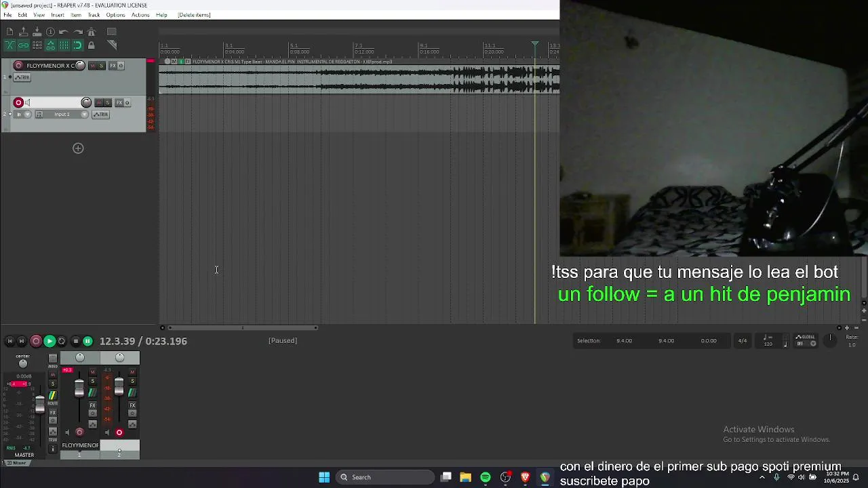The image size is (868, 488).
Task: Open Input 1 source dropdown
Action: 66,114
